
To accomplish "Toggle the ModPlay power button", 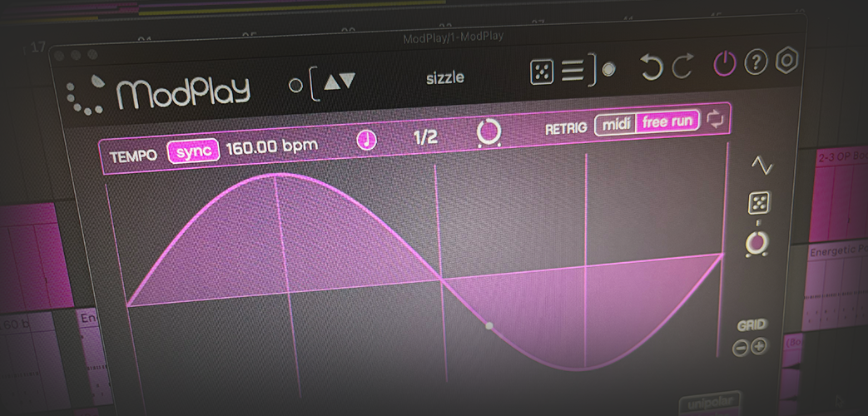I will coord(724,64).
